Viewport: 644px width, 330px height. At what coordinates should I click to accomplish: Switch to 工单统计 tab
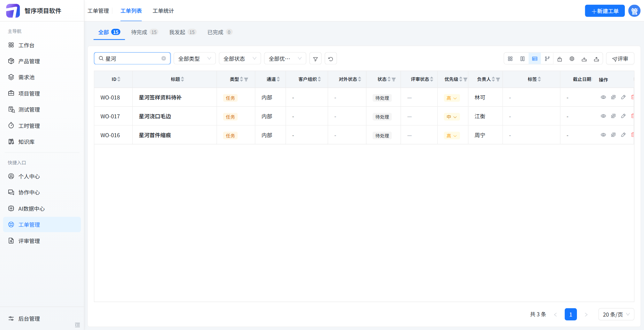163,11
